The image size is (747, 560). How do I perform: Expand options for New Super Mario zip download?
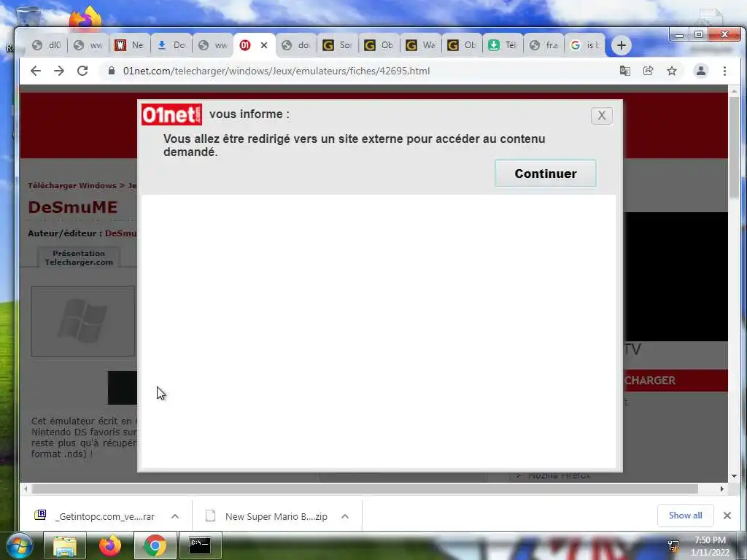[x=345, y=516]
